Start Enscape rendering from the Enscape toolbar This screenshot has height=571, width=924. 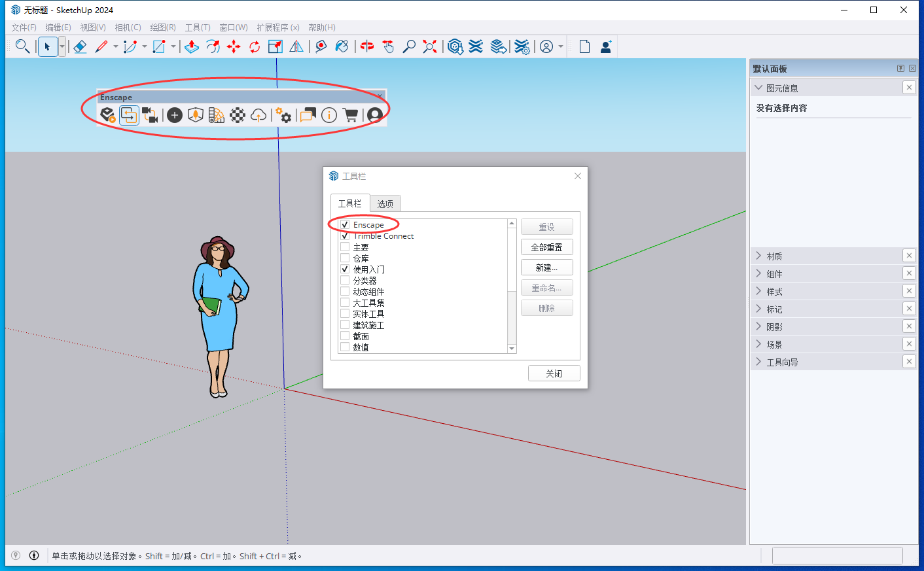[x=107, y=116]
